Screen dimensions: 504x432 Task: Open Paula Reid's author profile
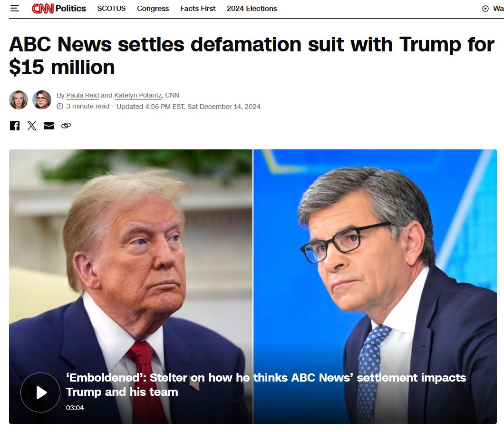(x=82, y=95)
